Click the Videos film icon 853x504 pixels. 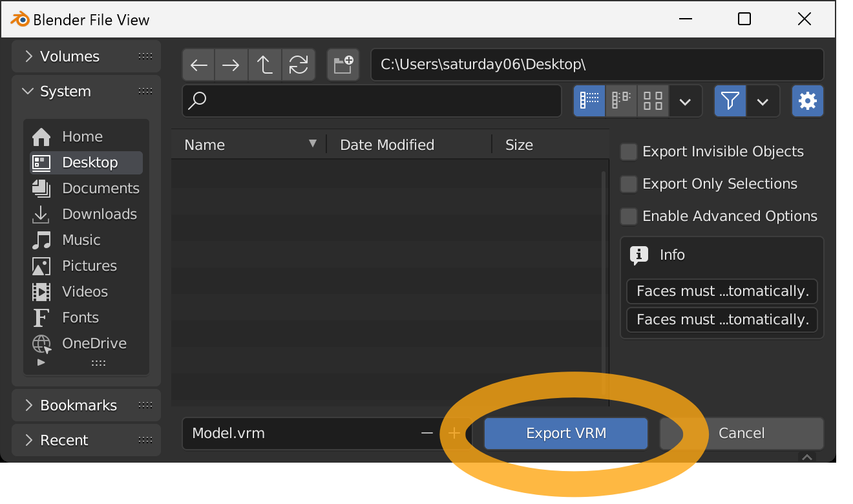pos(41,291)
